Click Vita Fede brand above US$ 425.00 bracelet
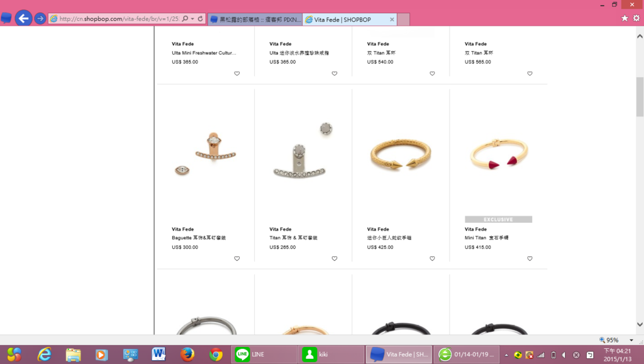Viewport: 644px width, 364px height. click(378, 229)
